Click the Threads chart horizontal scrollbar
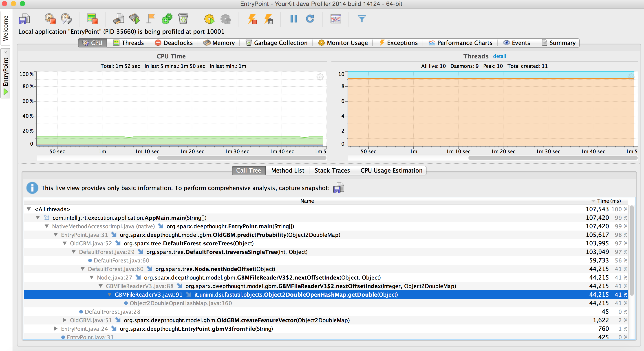 coord(553,158)
